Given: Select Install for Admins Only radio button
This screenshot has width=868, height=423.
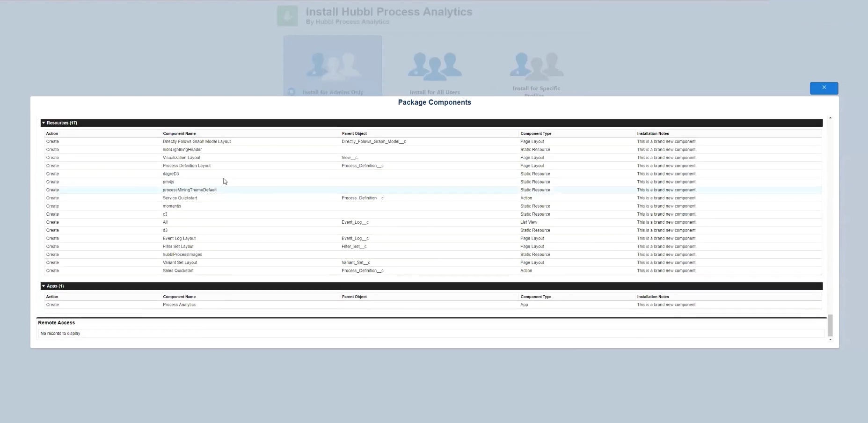Looking at the screenshot, I should click(292, 92).
